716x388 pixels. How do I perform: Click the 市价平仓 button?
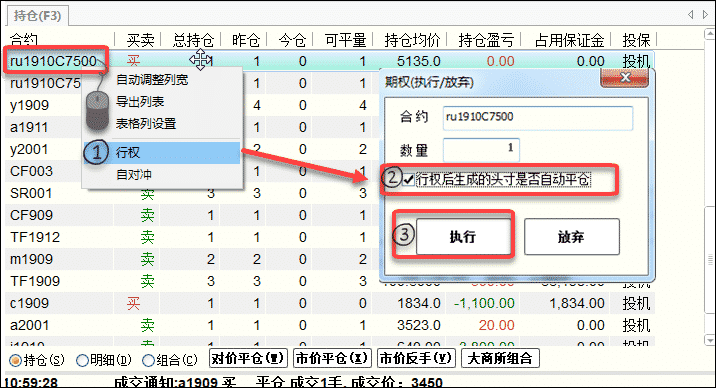click(332, 358)
